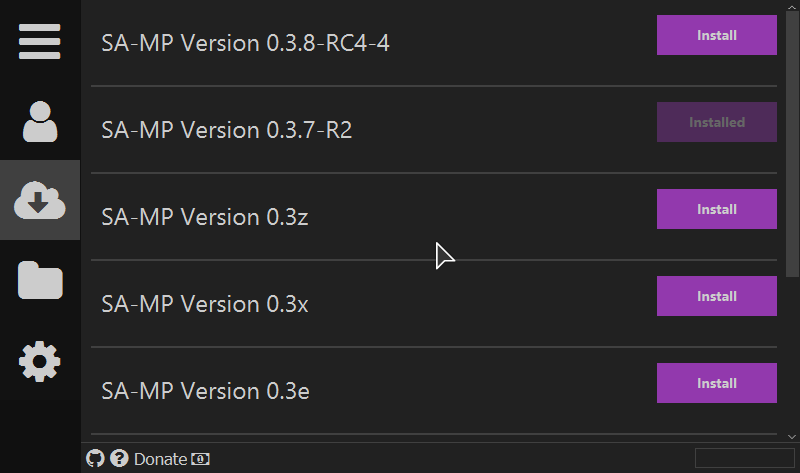Select the SA-MP Version 0.3.7-R2 row label
The height and width of the screenshot is (473, 800).
[x=227, y=130]
